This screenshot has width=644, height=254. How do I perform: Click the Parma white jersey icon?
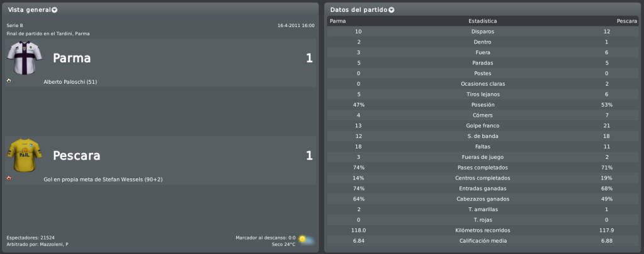pyautogui.click(x=25, y=58)
